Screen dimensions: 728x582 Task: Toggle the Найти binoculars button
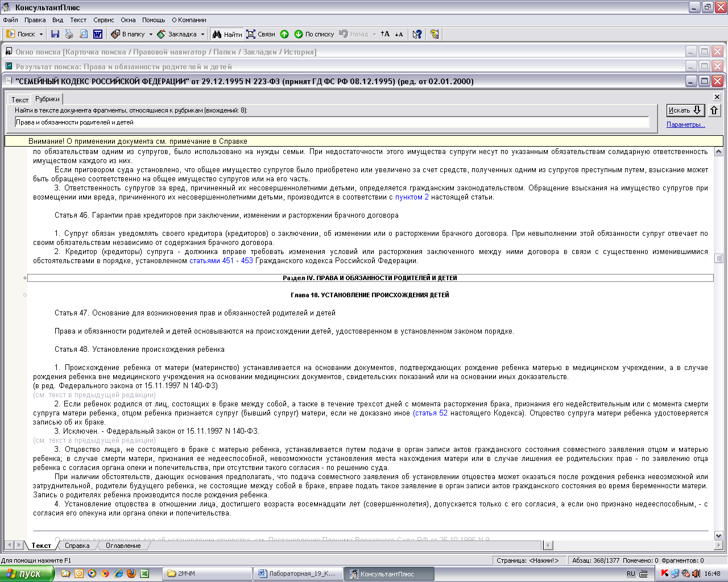[227, 34]
